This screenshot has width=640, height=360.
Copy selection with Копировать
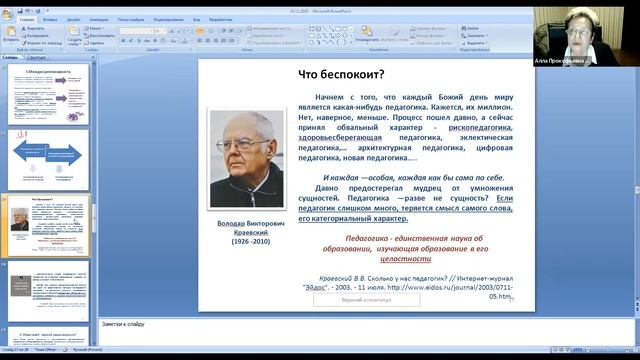click(35, 36)
